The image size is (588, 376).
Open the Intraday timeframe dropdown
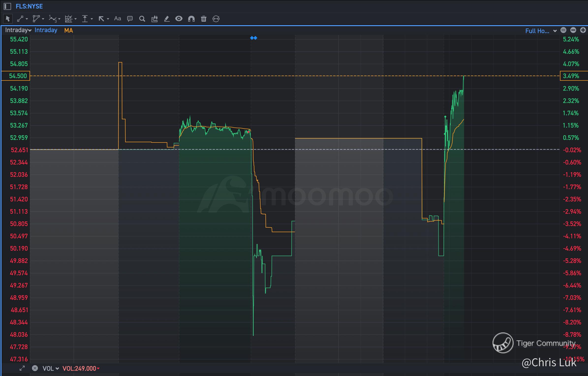pyautogui.click(x=18, y=30)
